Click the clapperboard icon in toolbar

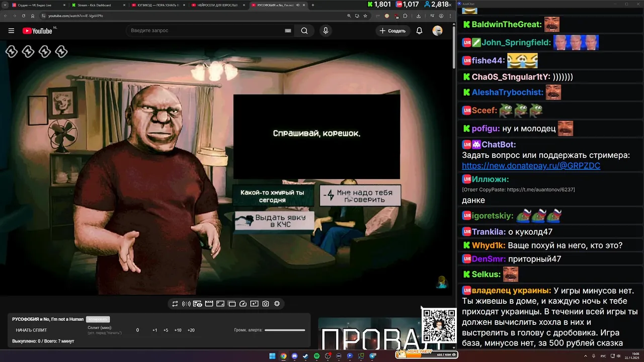(209, 304)
